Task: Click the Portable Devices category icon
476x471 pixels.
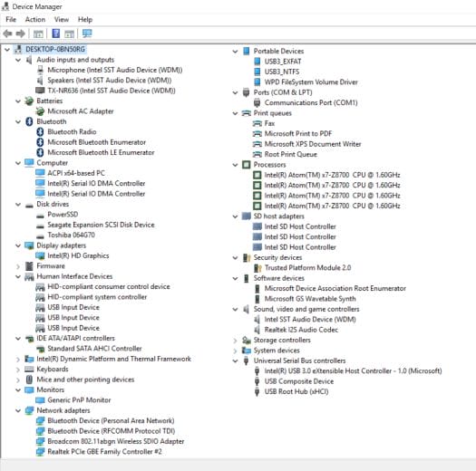Action: pyautogui.click(x=247, y=51)
